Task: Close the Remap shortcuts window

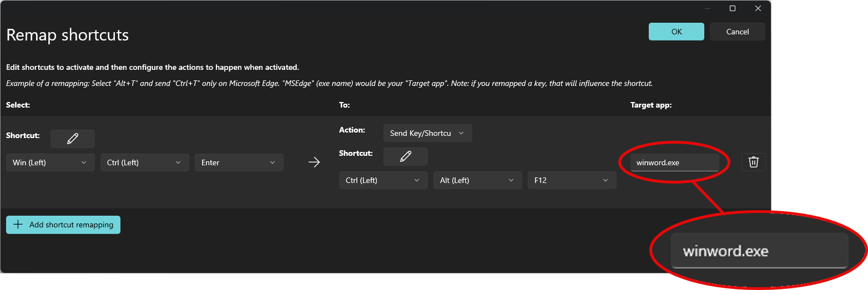Action: coord(758,8)
